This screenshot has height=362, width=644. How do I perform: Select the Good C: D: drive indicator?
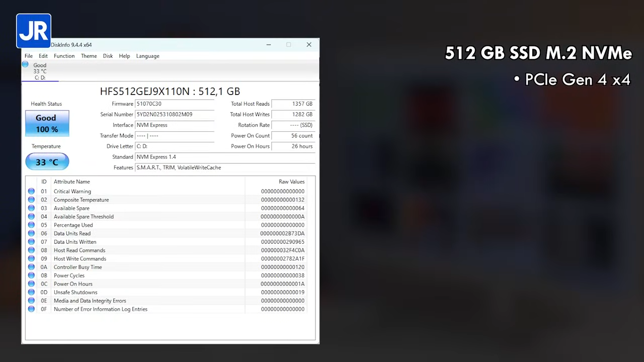pos(40,71)
